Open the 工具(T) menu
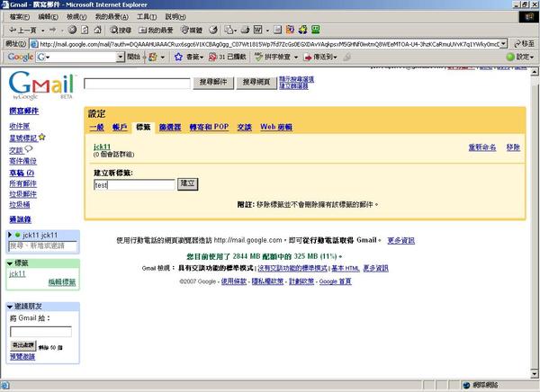 click(x=147, y=16)
